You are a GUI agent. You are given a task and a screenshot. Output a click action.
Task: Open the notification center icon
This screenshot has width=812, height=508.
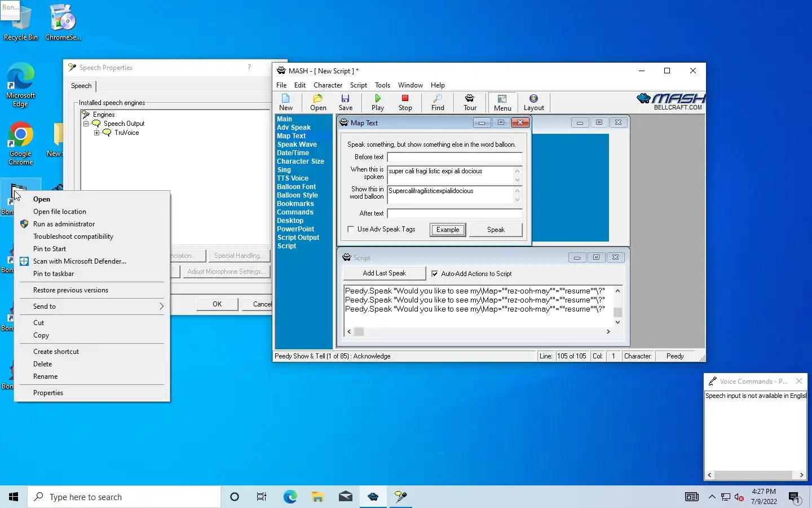(x=795, y=497)
